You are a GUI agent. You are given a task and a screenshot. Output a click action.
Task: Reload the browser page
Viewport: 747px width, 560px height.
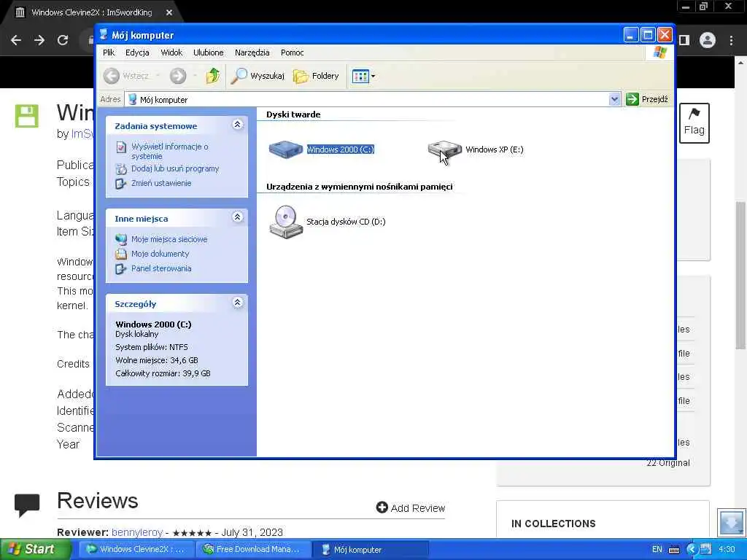coord(63,40)
